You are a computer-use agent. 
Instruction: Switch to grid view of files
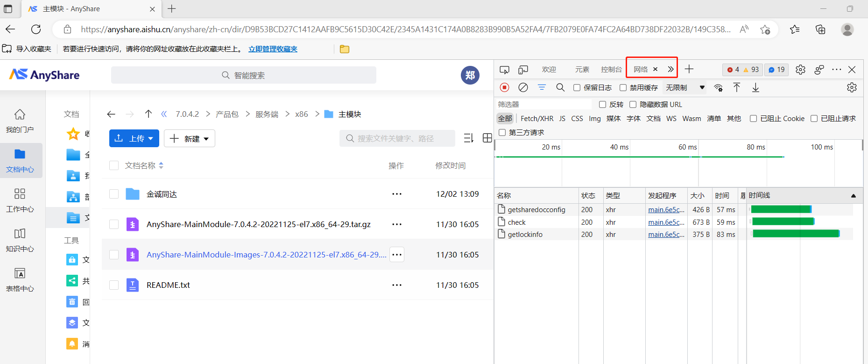tap(487, 138)
